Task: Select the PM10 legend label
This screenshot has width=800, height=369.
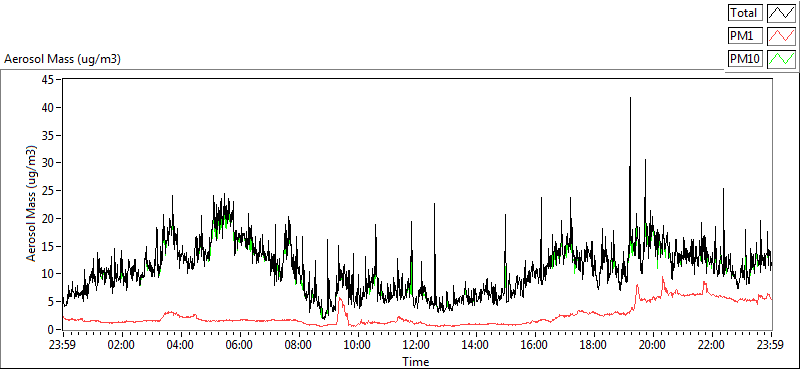Action: 745,59
